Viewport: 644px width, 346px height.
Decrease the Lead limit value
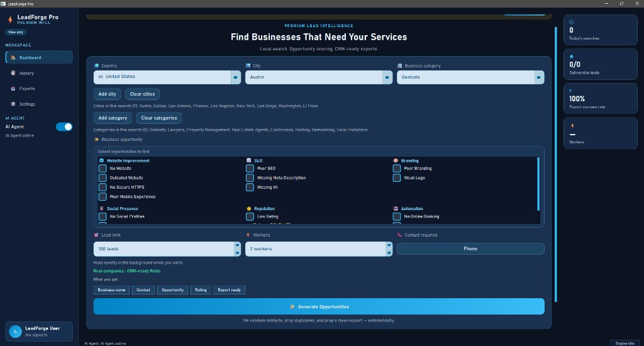point(237,253)
